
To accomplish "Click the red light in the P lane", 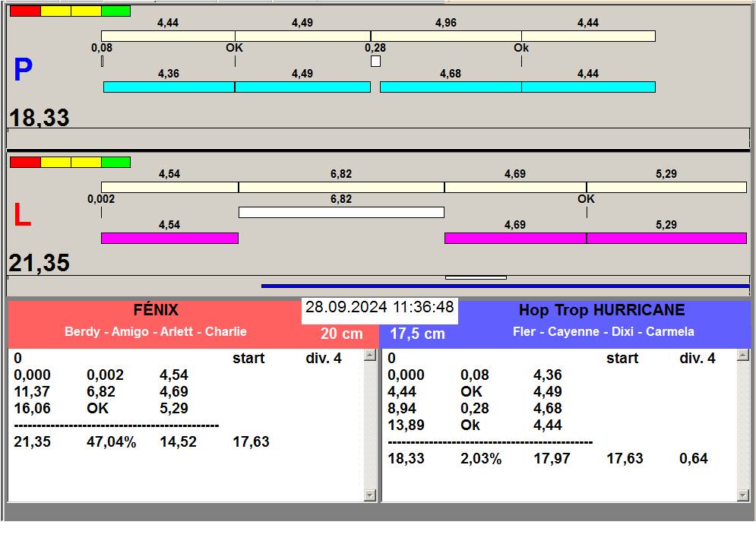I will point(24,11).
